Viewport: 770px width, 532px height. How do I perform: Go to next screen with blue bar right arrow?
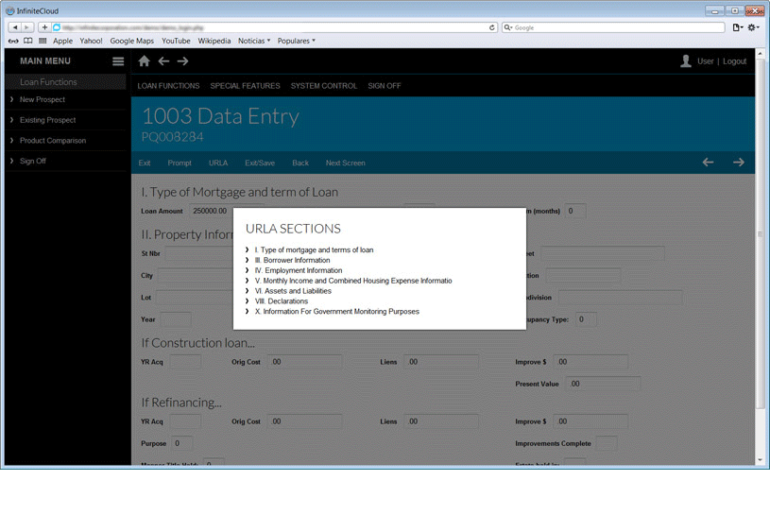coord(739,163)
